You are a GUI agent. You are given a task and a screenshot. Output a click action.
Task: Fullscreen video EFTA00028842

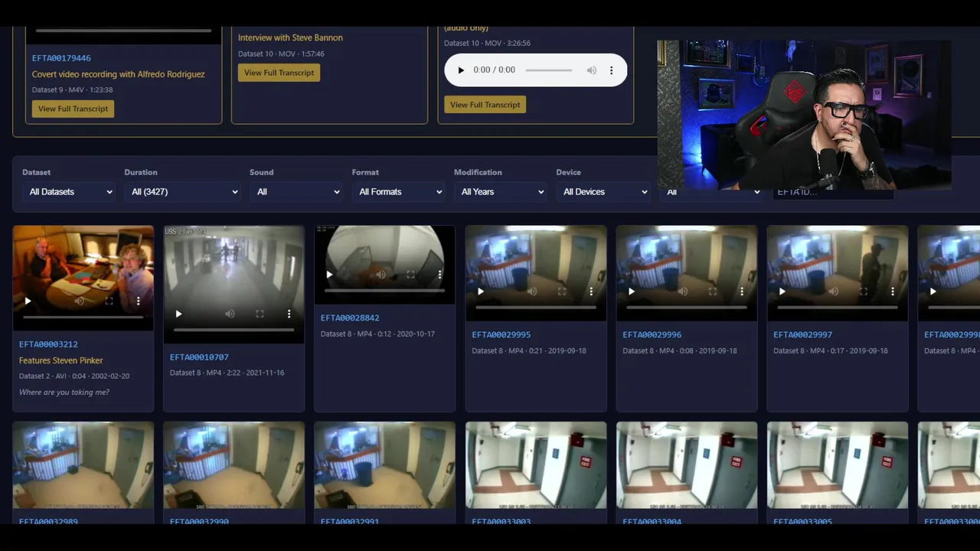[410, 275]
